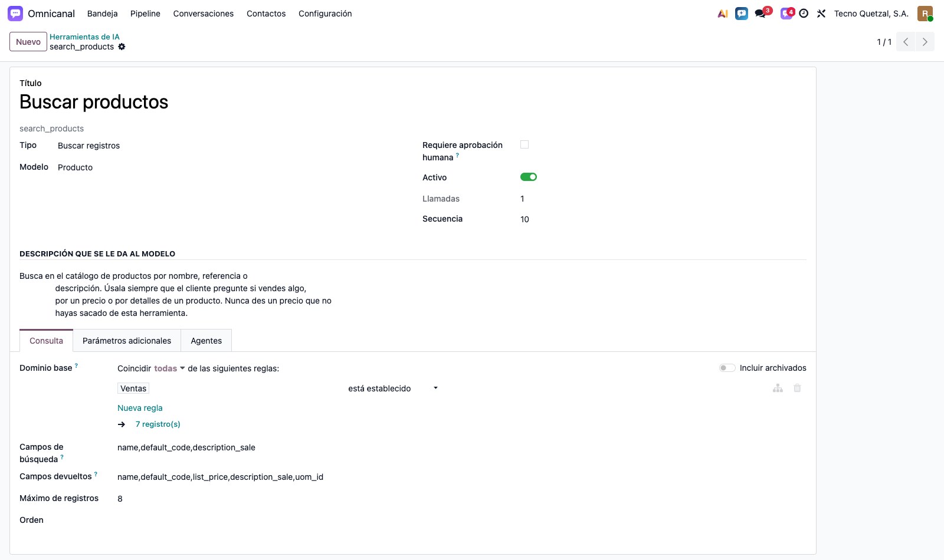This screenshot has height=560, width=944.
Task: Edit Campos de búsqueda value
Action: coord(186,447)
